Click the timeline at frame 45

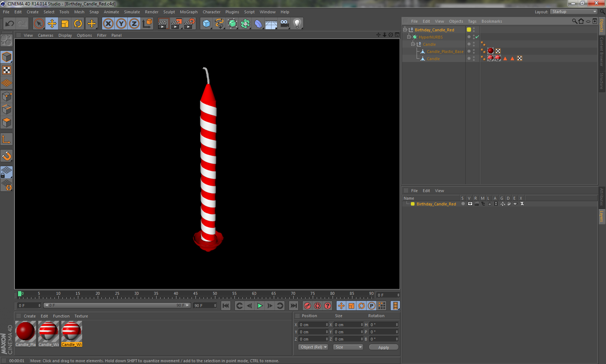click(196, 294)
